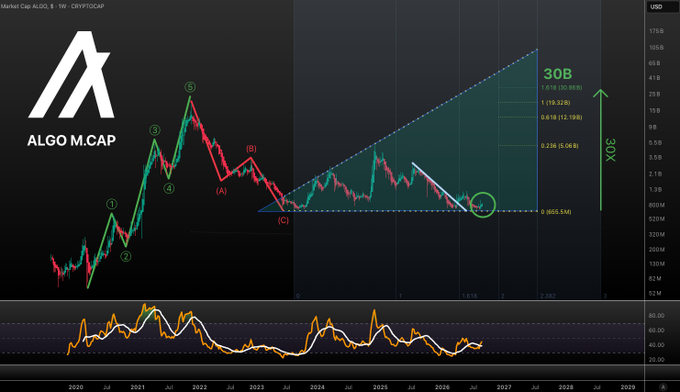Click Fibonacci level 1 (19.32B)
This screenshot has height=392, width=680.
(556, 103)
